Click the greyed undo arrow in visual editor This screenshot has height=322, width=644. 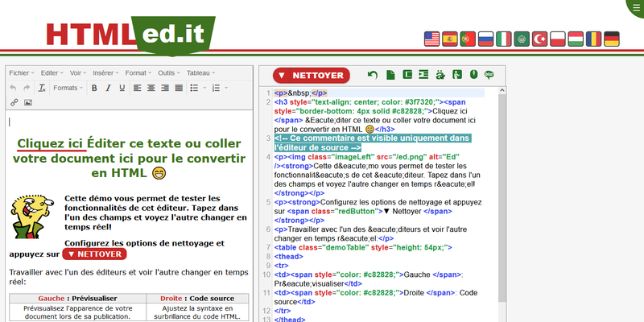(x=13, y=88)
